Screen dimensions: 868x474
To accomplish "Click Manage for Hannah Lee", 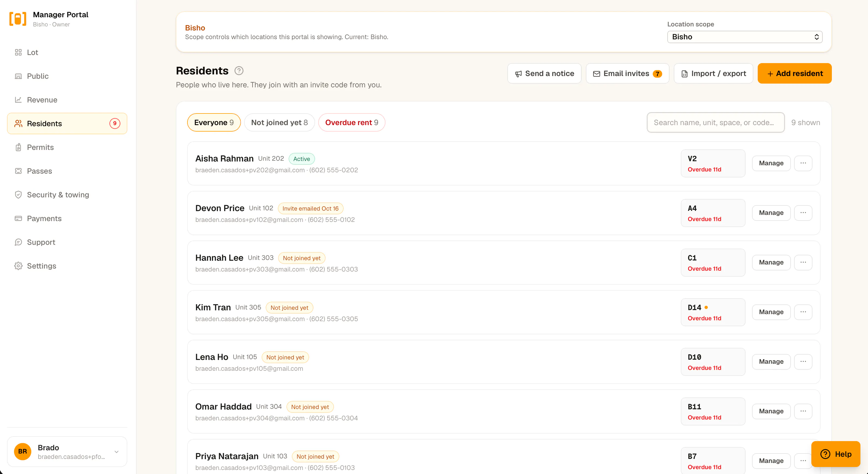I will [771, 262].
